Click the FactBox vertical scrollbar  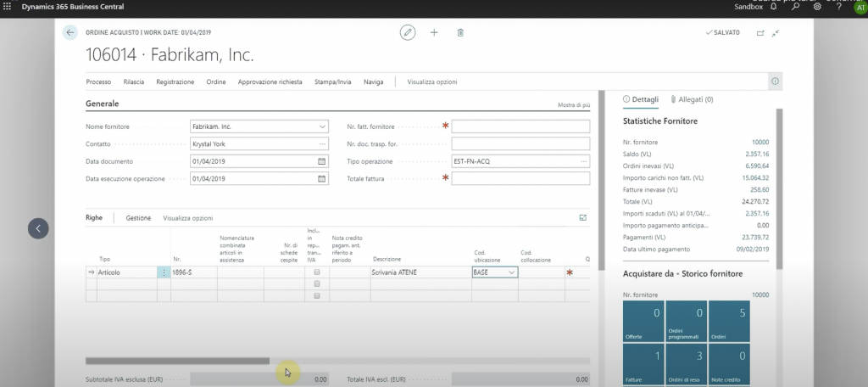tap(780, 188)
